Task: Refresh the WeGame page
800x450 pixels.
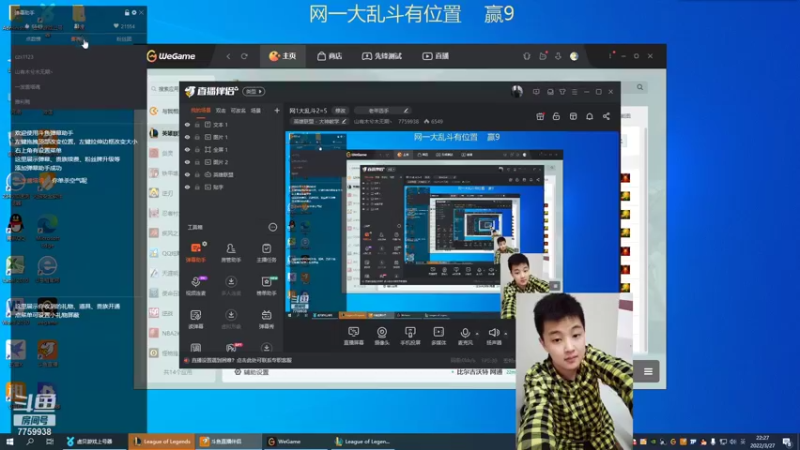Action: pos(244,56)
